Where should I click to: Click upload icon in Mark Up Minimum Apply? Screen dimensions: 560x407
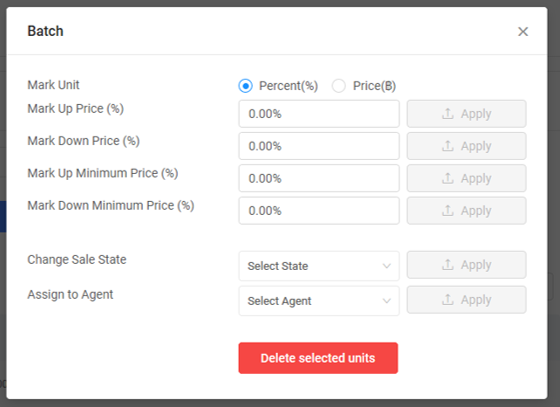click(x=448, y=178)
